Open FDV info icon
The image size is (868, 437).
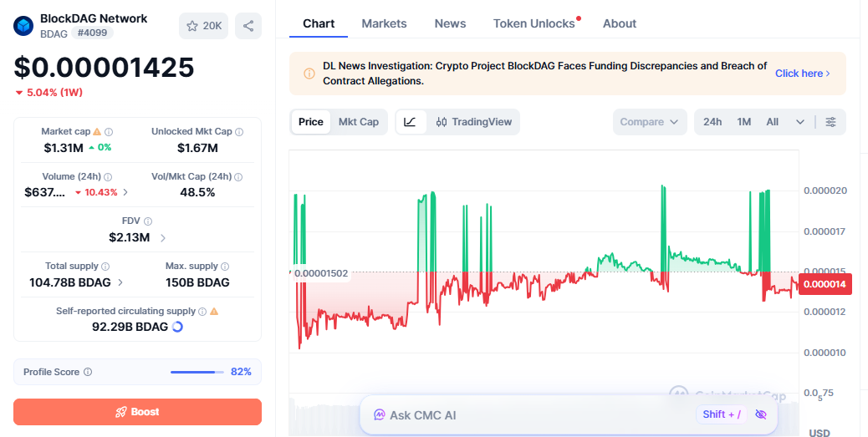[x=148, y=221]
